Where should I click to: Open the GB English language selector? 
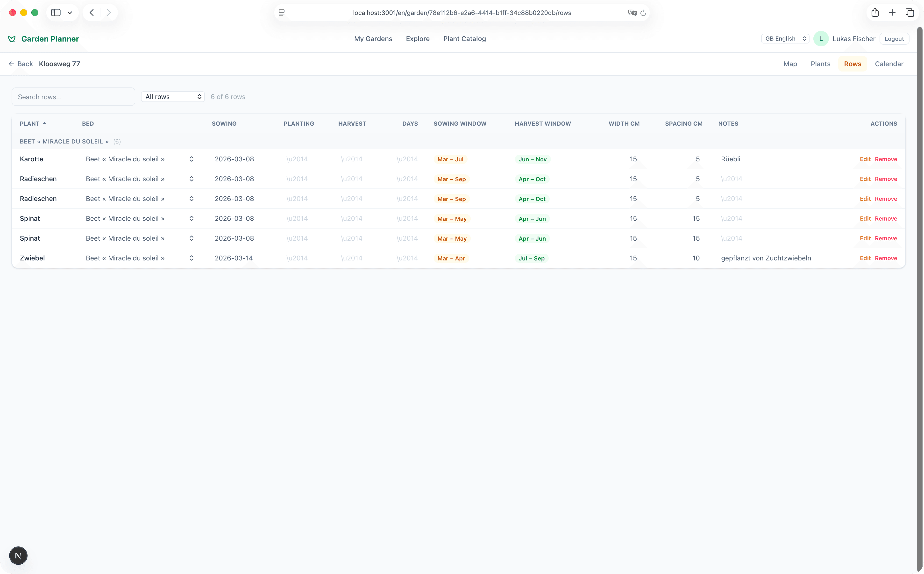click(785, 39)
